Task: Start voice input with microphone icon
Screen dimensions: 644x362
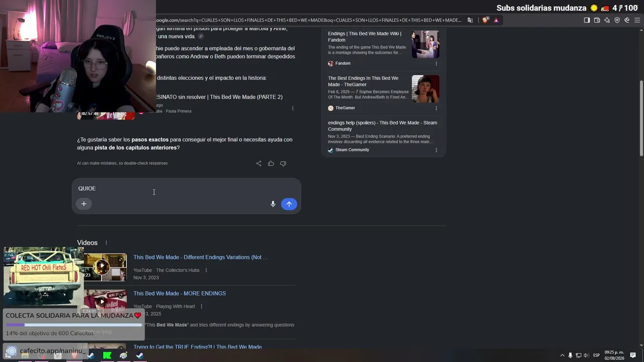Action: (273, 204)
